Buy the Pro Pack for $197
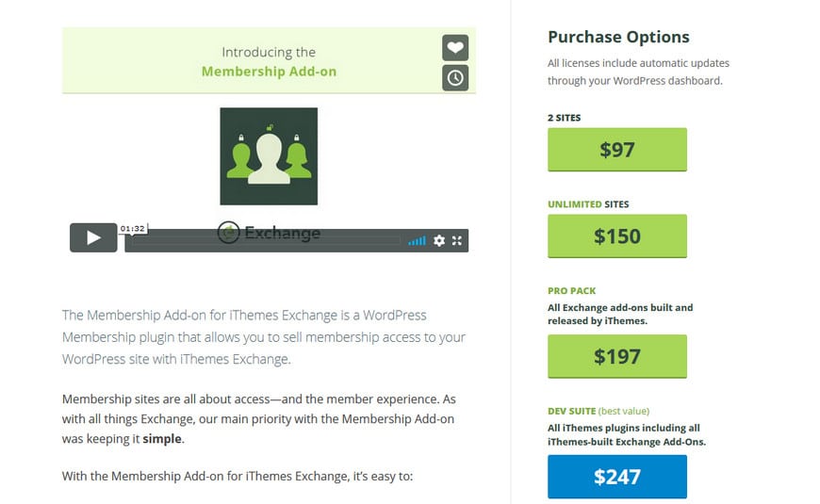The image size is (820, 504). pyautogui.click(x=617, y=356)
